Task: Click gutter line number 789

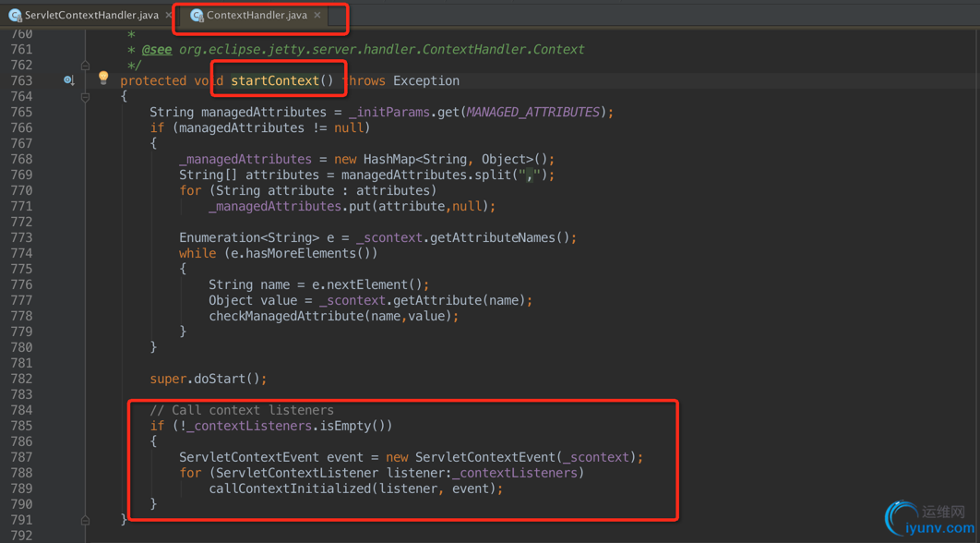Action: pyautogui.click(x=21, y=489)
